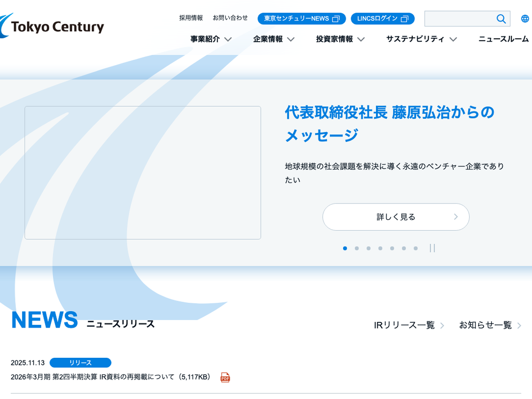The height and width of the screenshot is (399, 532).
Task: Expand the 企業情報 dropdown
Action: pos(274,39)
